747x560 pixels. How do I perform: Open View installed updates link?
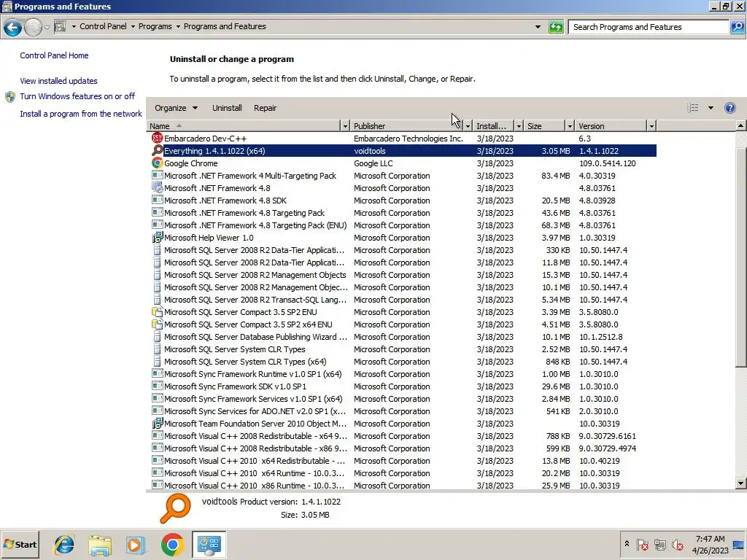(x=58, y=81)
